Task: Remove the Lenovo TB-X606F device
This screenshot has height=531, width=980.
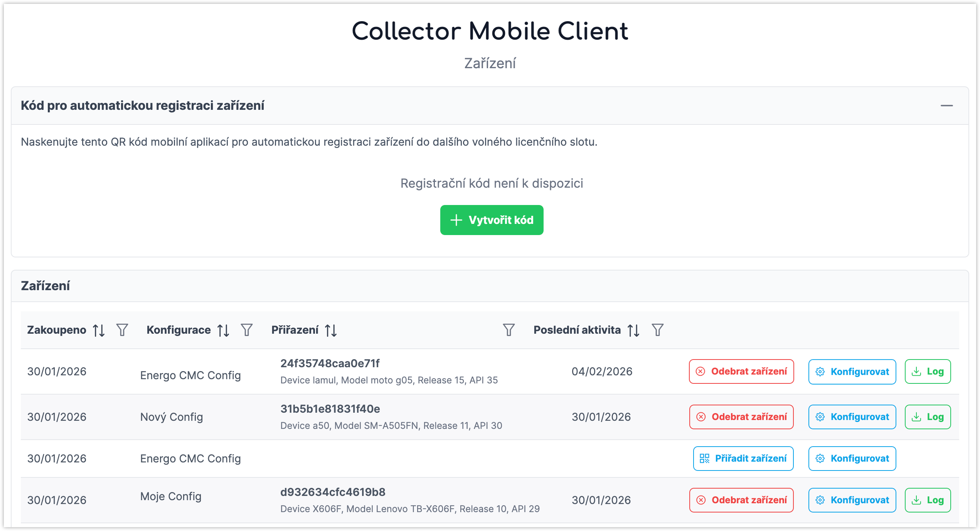Action: click(x=741, y=500)
